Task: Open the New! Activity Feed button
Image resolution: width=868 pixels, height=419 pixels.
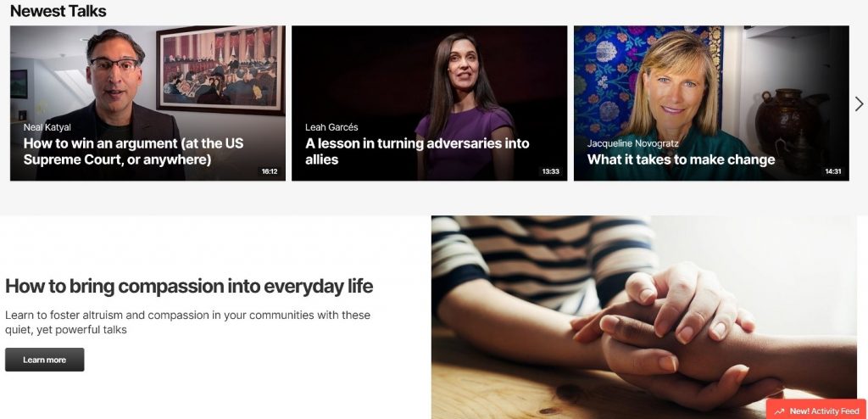Action: pos(817,411)
